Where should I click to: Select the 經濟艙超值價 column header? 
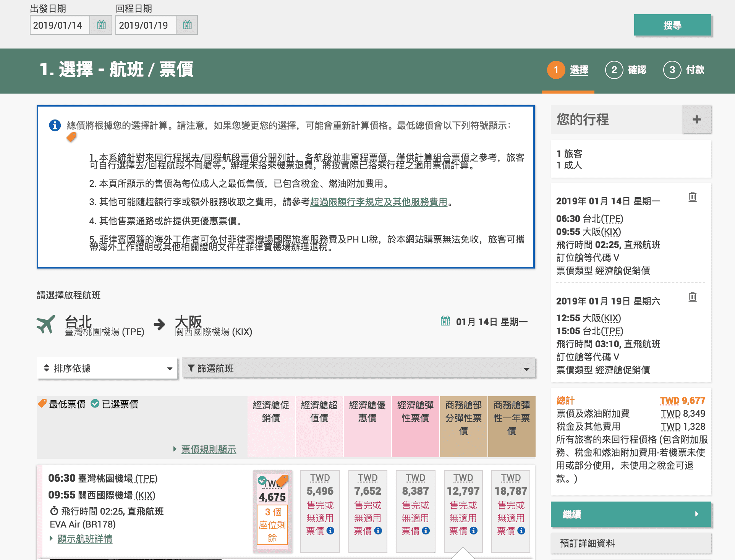tap(319, 427)
